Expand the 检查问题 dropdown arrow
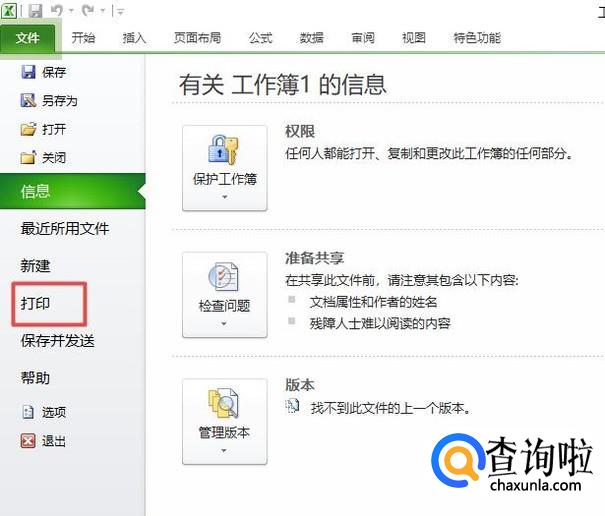Screen dimensions: 605x516 point(224,324)
